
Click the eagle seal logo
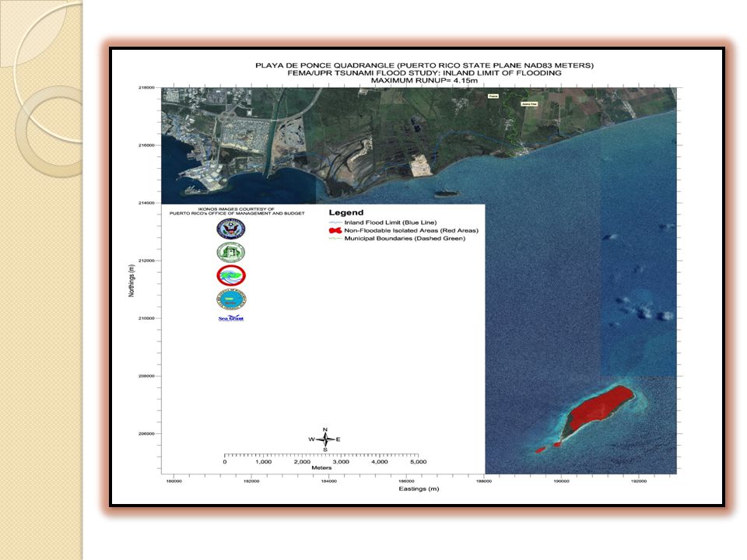point(231,229)
